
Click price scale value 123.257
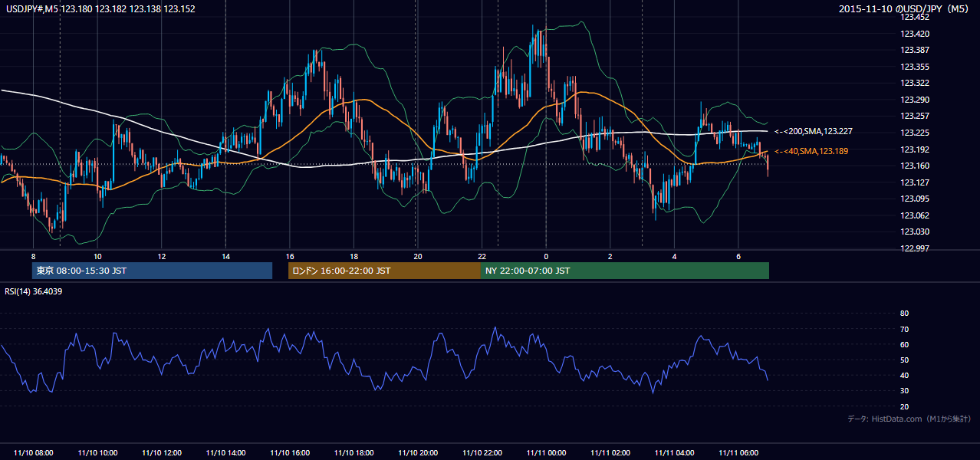tap(914, 116)
